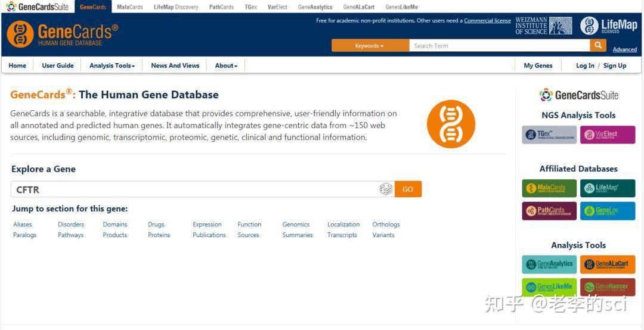Switch to the GeneALaCart tab
Viewport: 644px width, 330px height.
[358, 7]
